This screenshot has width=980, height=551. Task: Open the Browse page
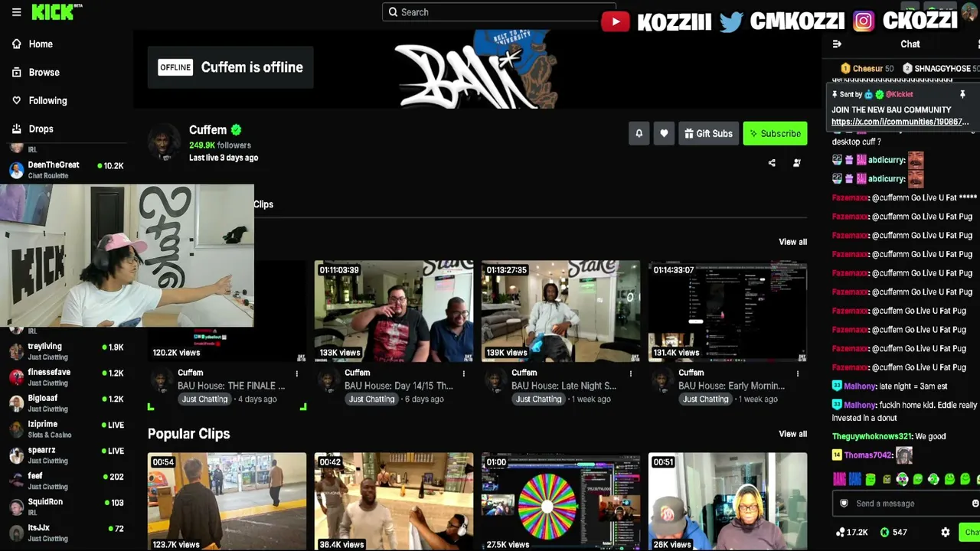pos(44,73)
